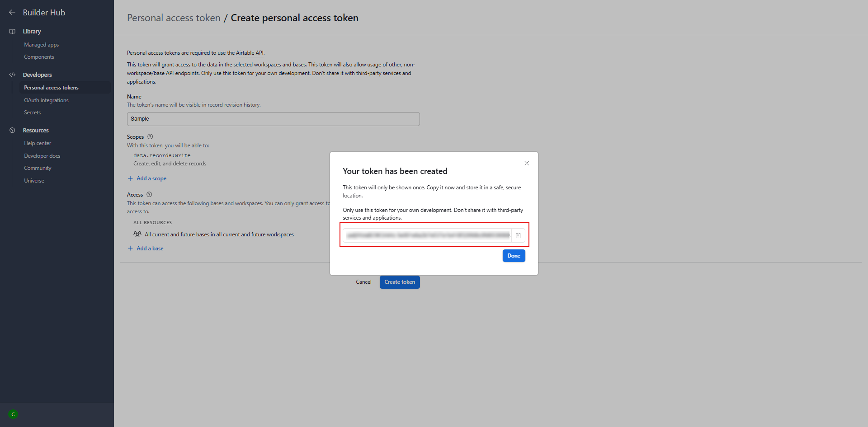
Task: Click the 'ALL RESOURCES' label
Action: (153, 223)
